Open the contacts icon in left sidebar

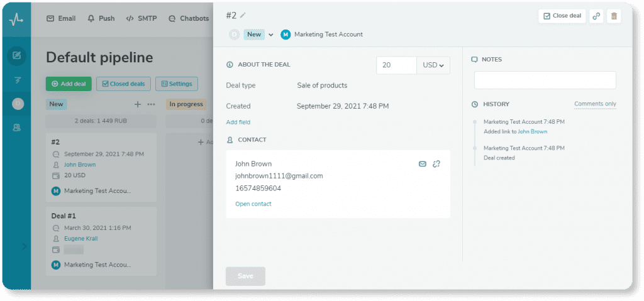click(17, 128)
